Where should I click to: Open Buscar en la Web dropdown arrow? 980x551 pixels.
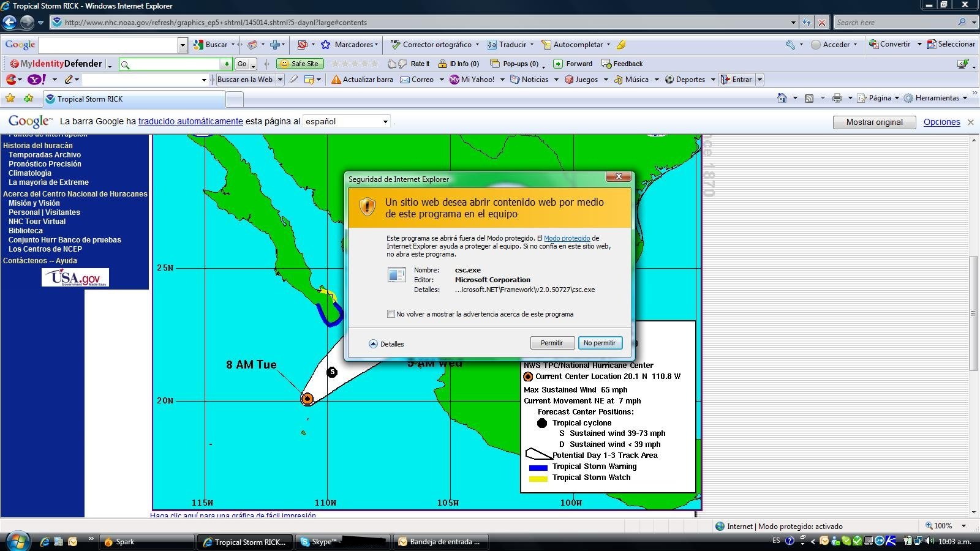click(x=280, y=80)
